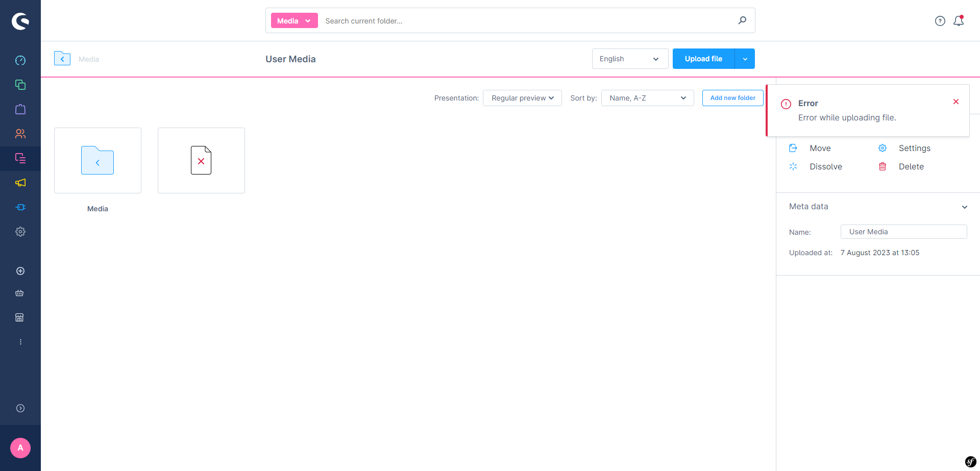Click the search magnifier icon

742,20
